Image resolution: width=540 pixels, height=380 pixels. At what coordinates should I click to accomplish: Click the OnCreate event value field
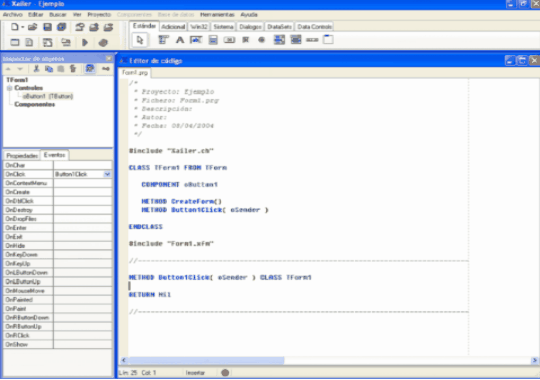[x=83, y=192]
